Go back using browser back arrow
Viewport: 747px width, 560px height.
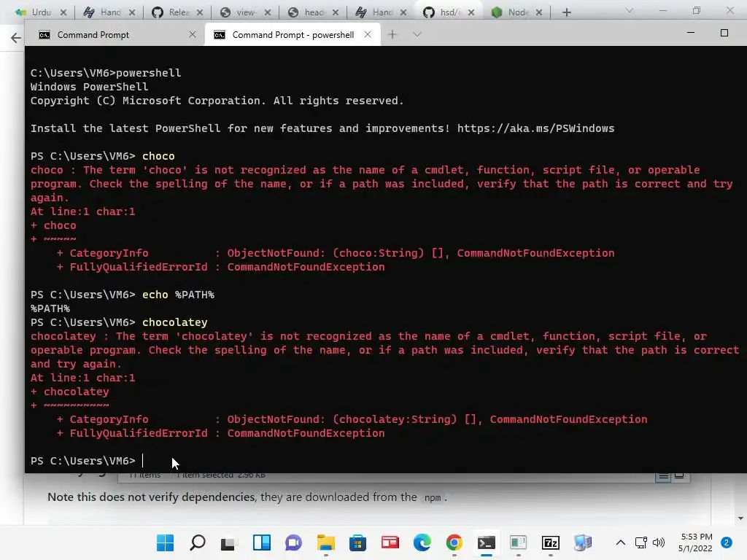[16, 38]
